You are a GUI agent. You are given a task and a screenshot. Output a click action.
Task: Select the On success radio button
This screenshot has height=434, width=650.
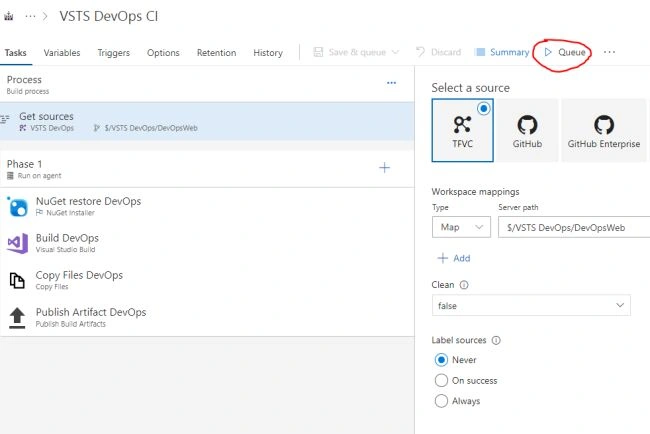(441, 381)
